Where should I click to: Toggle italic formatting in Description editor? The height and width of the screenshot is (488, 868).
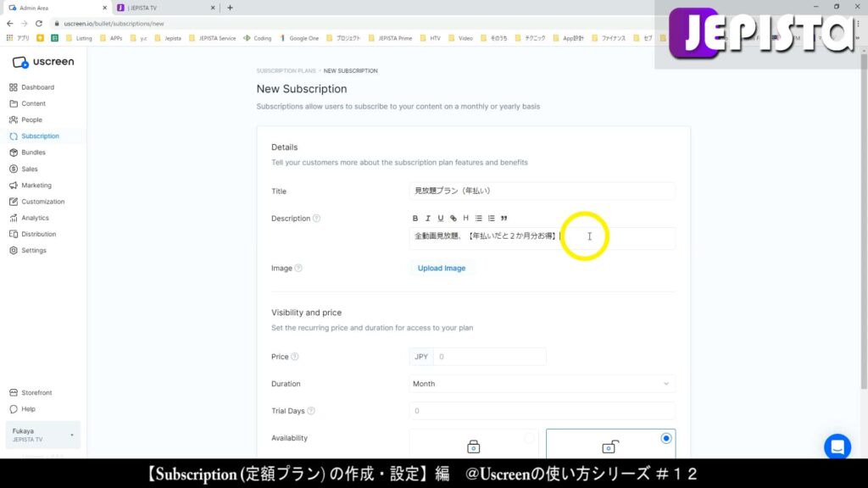pyautogui.click(x=428, y=218)
